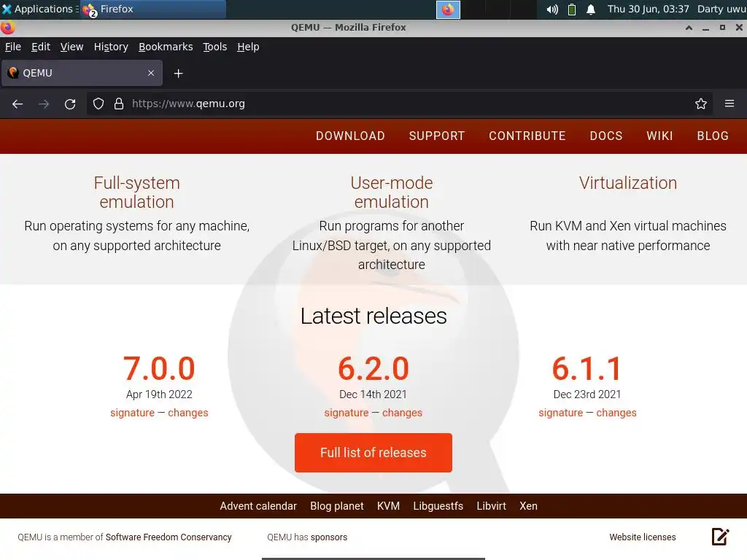This screenshot has height=560, width=747.
Task: Go back with the browser back arrow
Action: coord(18,104)
